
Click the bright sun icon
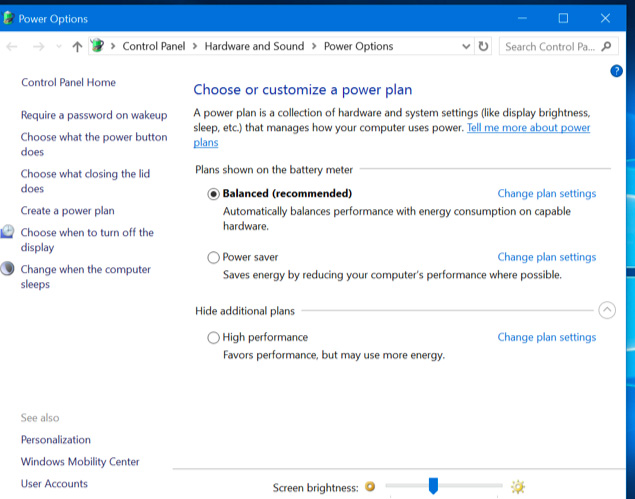coord(518,486)
